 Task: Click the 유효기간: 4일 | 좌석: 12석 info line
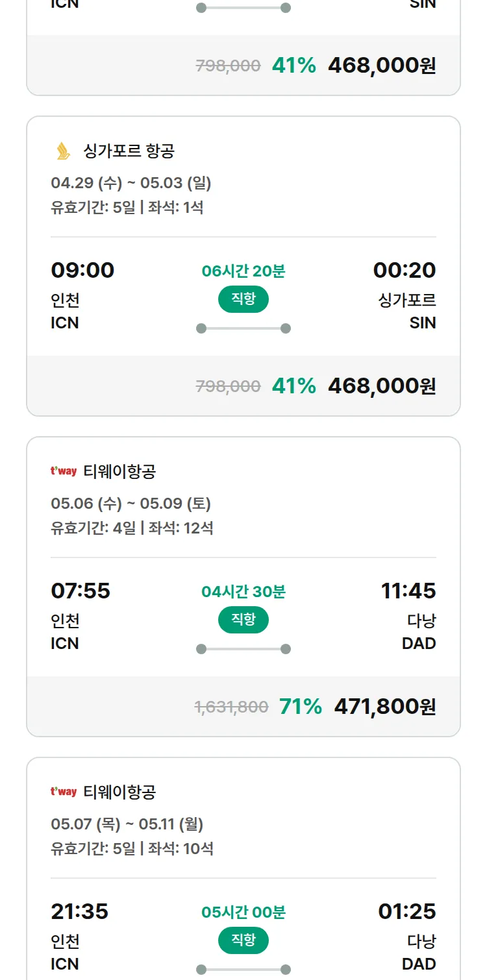(132, 528)
